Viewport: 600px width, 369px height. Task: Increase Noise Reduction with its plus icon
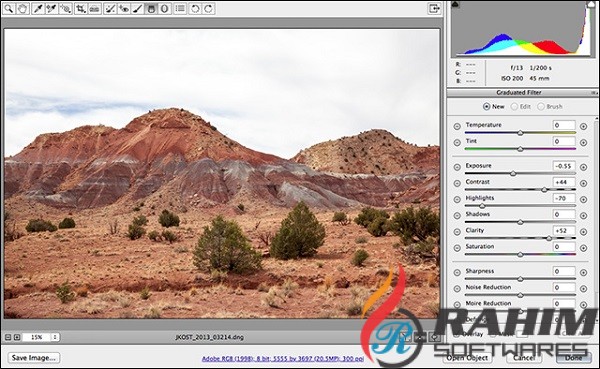583,289
